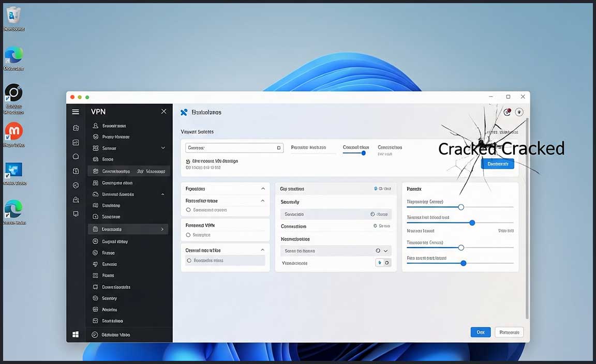This screenshot has width=596, height=364.
Task: Select the radio button in the card mentioning VPN
Action: [x=188, y=235]
